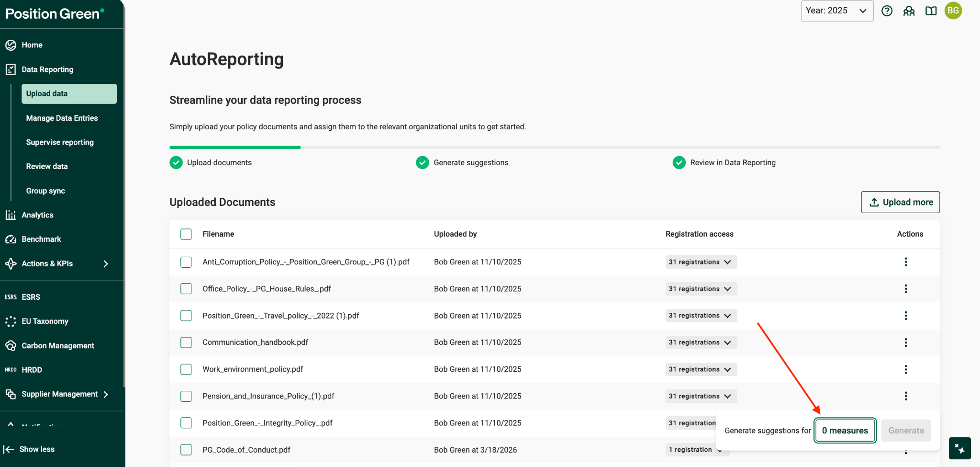Screen dimensions: 980x467
Task: Open the documentation book icon
Action: pos(931,11)
